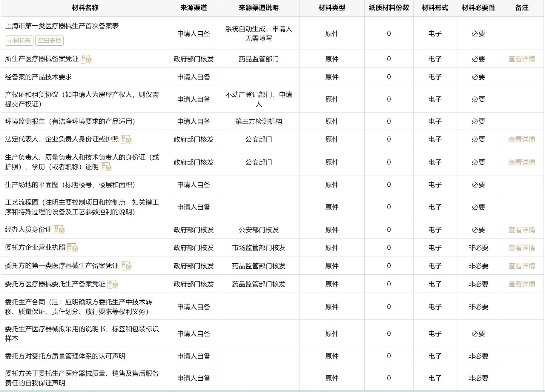Select 经备案的产品技术要求 material name
Viewport: 545px width, 392px height.
[39, 77]
